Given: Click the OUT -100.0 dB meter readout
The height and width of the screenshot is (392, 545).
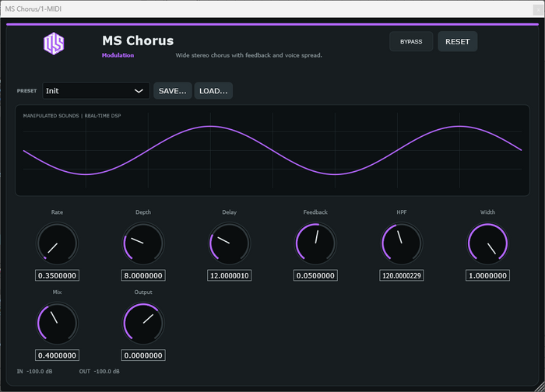Looking at the screenshot, I should [100, 372].
